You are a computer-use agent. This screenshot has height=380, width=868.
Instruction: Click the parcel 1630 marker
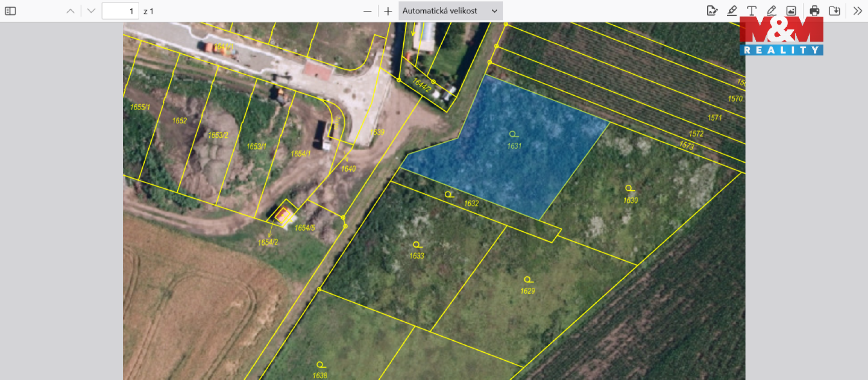point(629,188)
